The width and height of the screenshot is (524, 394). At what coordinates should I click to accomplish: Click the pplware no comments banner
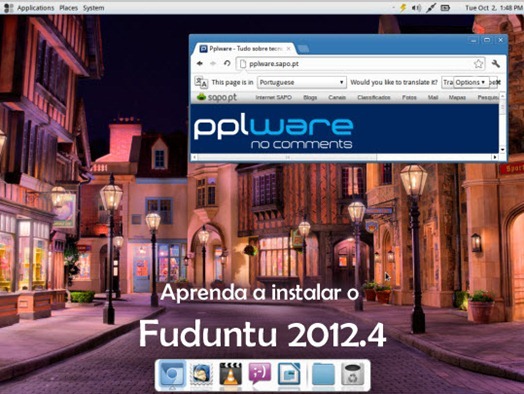point(345,129)
